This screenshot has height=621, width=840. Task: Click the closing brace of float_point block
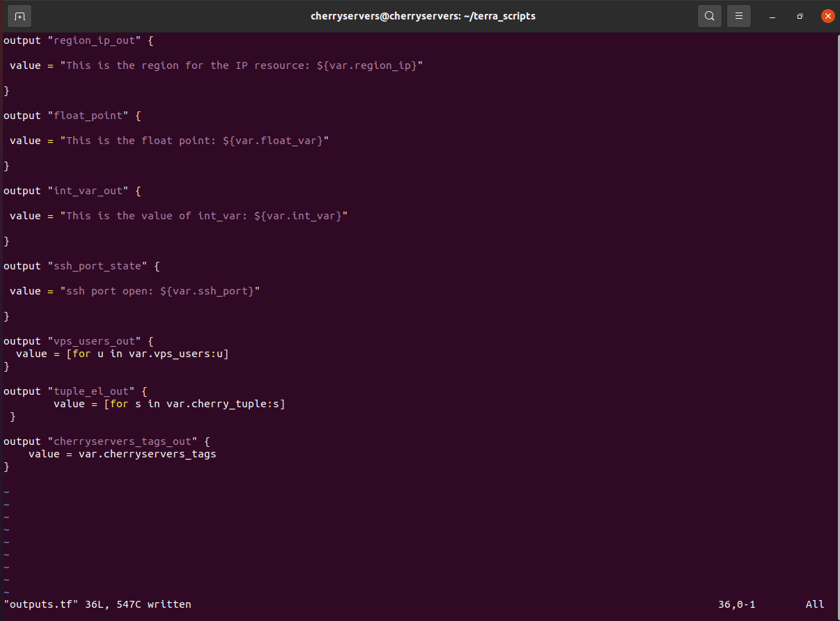coord(6,166)
